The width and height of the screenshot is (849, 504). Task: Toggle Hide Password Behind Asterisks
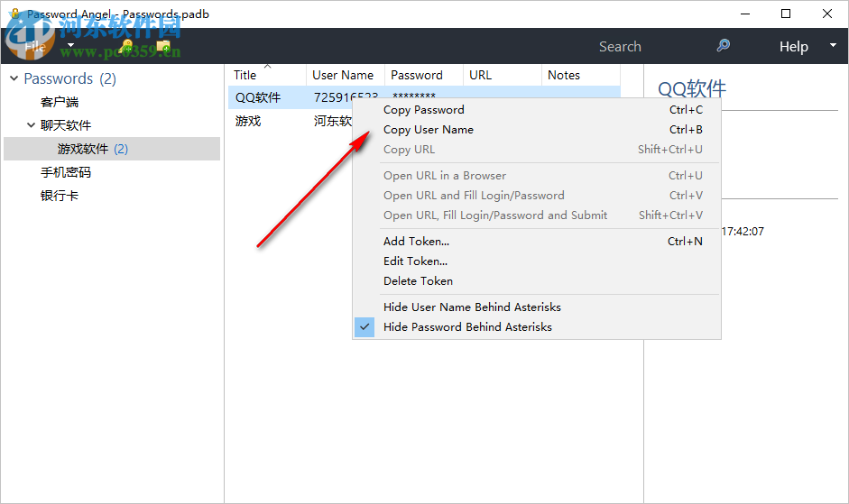click(467, 327)
